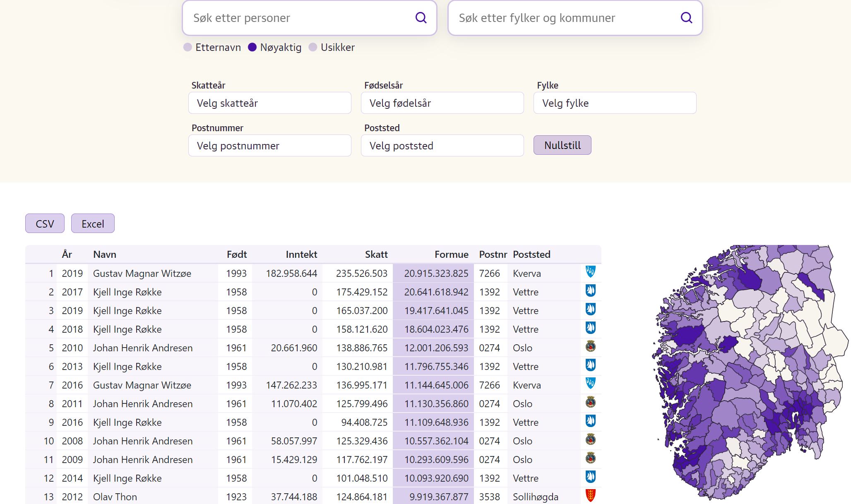Click the Oslo crest in row 10
The height and width of the screenshot is (504, 851).
(x=590, y=439)
